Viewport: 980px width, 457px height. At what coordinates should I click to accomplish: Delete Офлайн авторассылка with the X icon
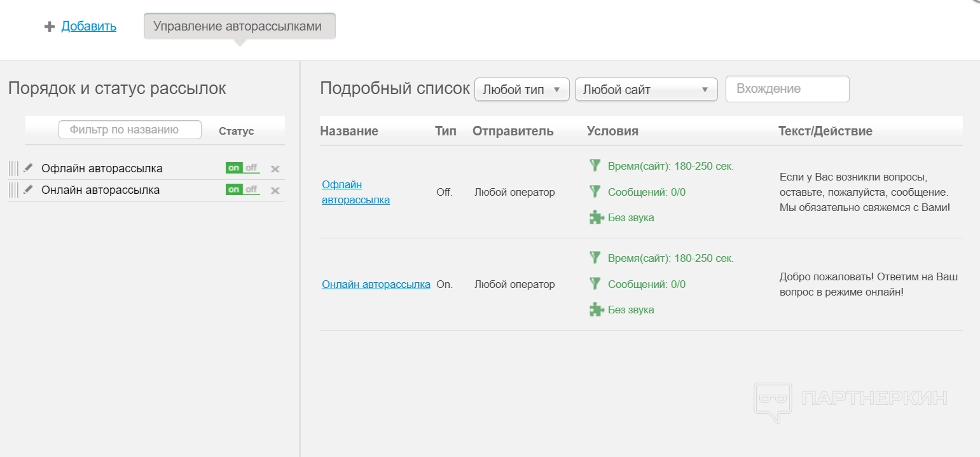(275, 169)
